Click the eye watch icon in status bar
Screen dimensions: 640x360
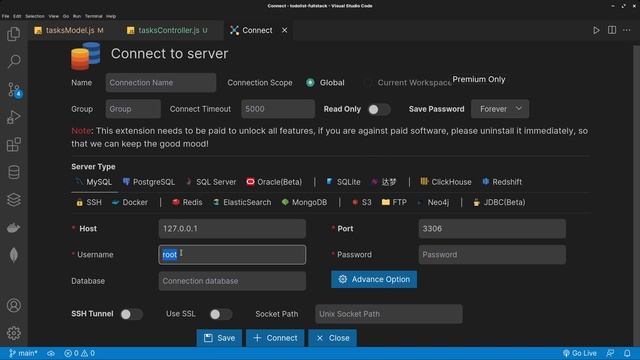51,353
